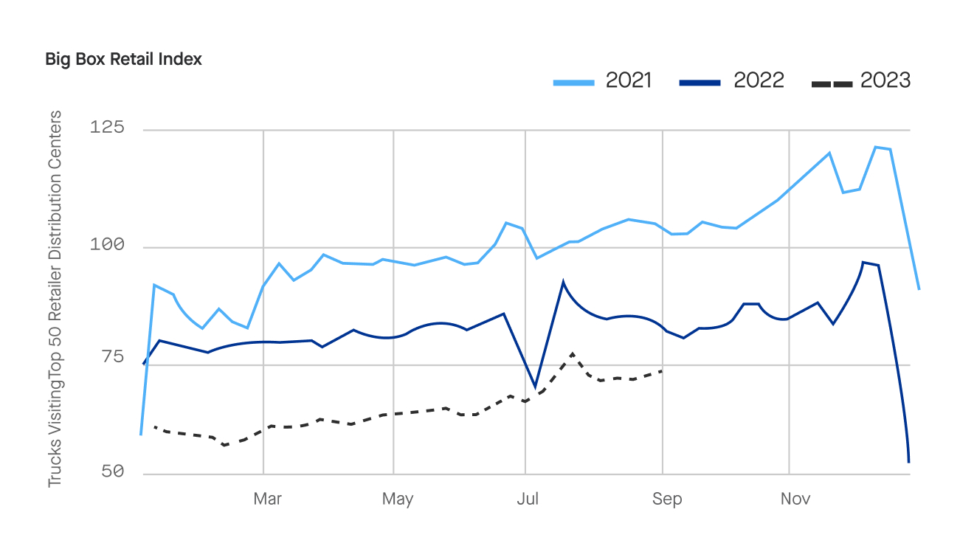
Task: Select the Jul x-axis label
Action: [x=528, y=499]
